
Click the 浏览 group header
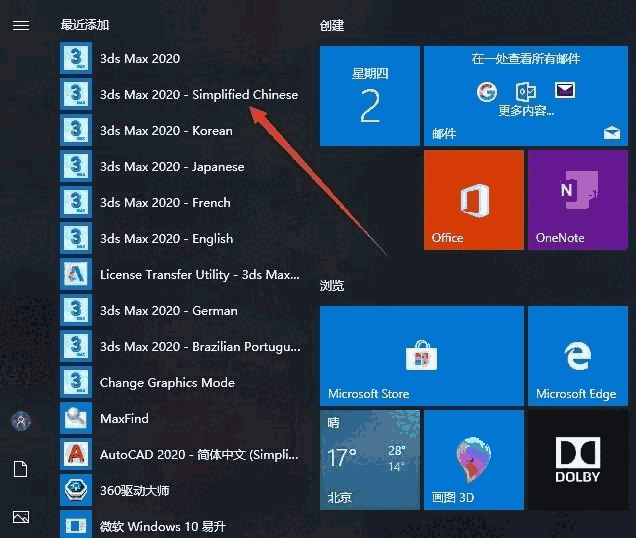[332, 286]
